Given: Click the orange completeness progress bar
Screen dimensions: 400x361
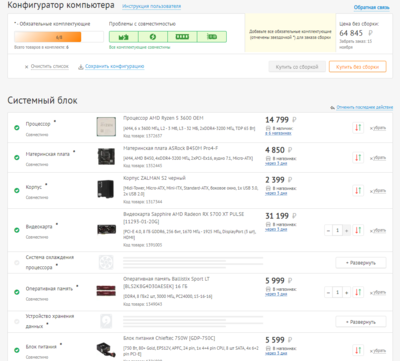Looking at the screenshot, I should pos(48,37).
